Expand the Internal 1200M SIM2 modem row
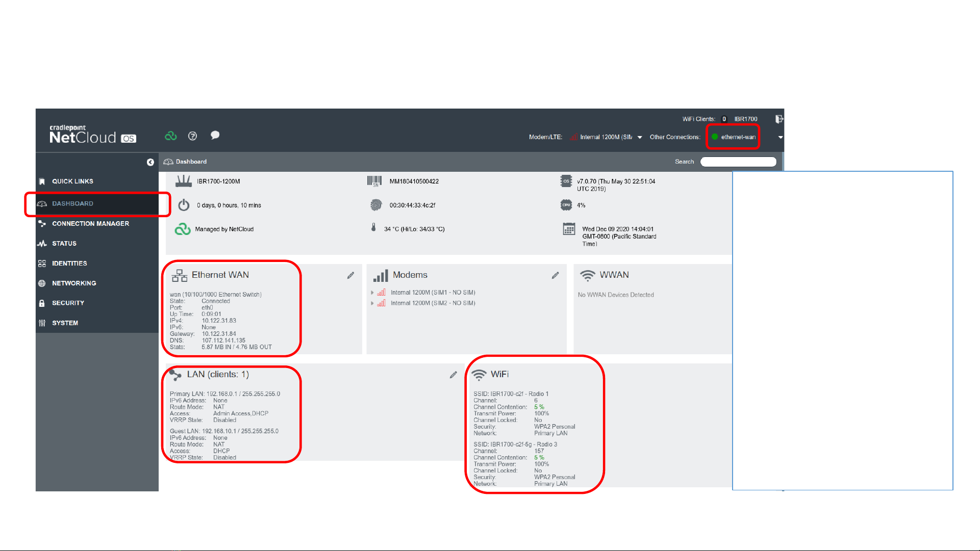 (372, 303)
